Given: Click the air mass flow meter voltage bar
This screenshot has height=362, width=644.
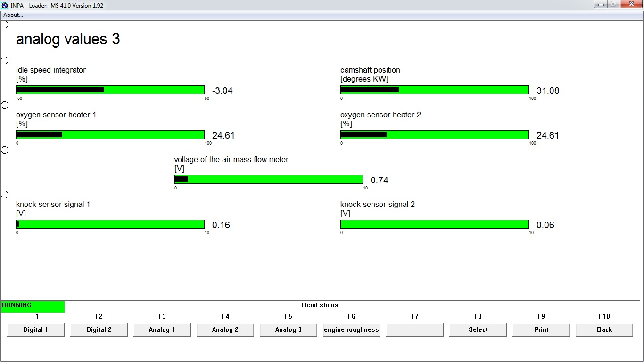Looking at the screenshot, I should [269, 180].
